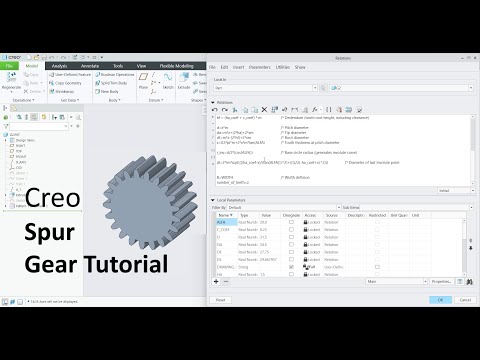Collapse the Local Parameters section
The width and height of the screenshot is (480, 360).
point(213,200)
